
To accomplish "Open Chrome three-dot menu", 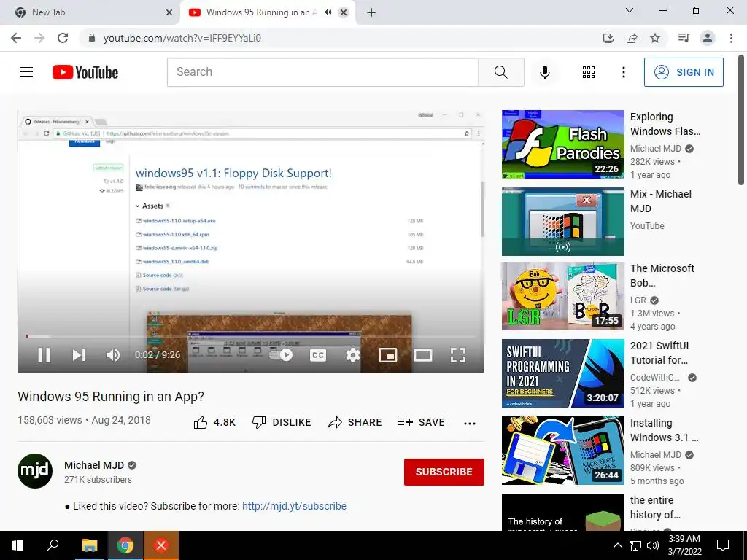I will coord(731,38).
